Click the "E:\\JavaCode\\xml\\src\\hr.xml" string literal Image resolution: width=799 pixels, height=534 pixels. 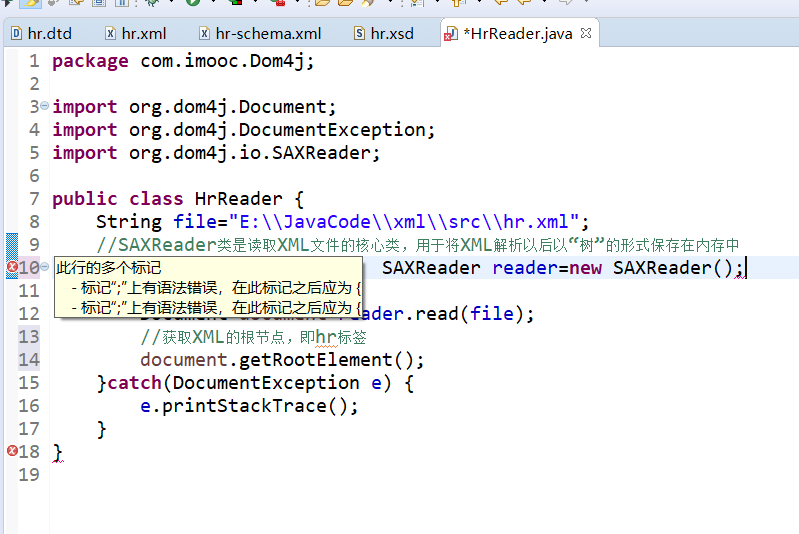404,222
